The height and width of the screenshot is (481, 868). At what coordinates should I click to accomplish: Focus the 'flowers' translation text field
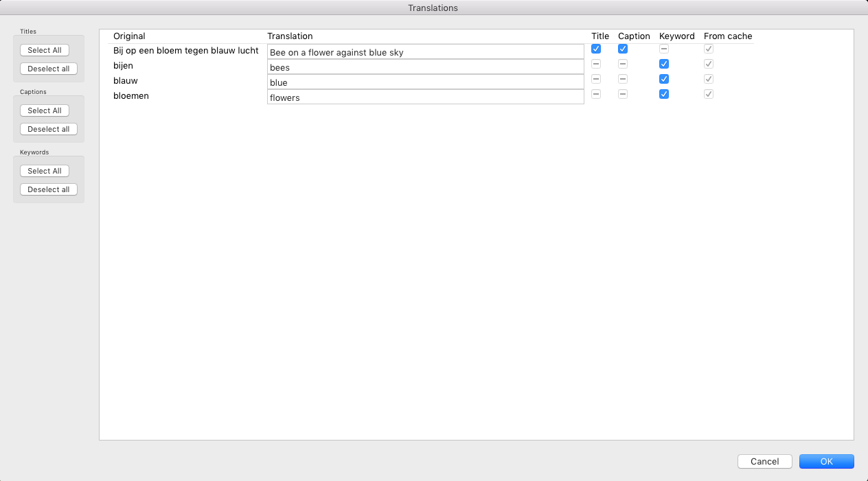(425, 97)
